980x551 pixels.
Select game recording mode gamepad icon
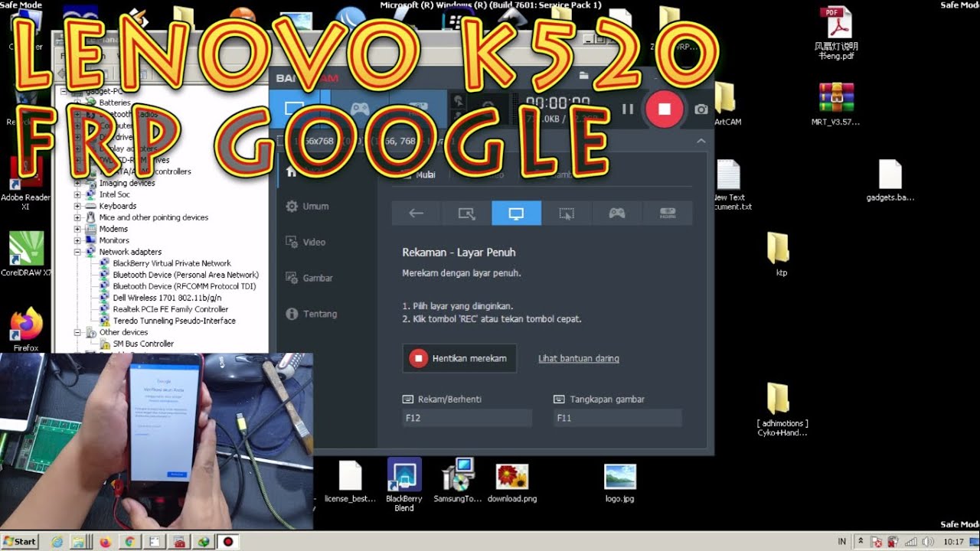616,214
